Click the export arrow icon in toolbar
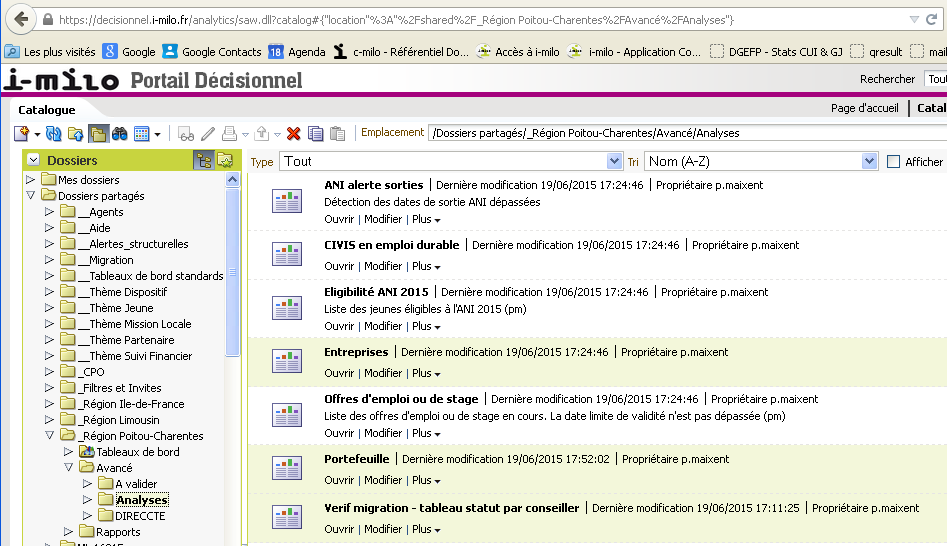 262,133
